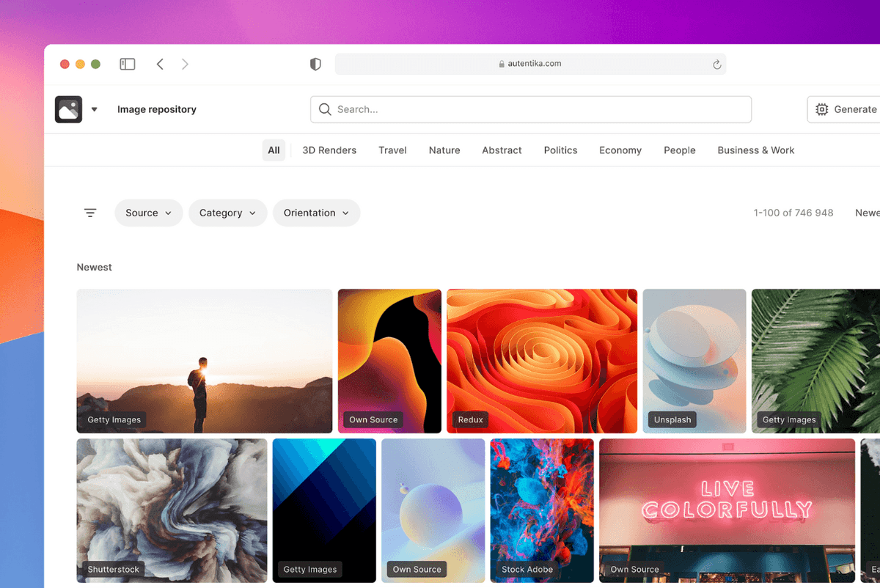Select the Abstract tab
This screenshot has width=880, height=588.
point(502,150)
